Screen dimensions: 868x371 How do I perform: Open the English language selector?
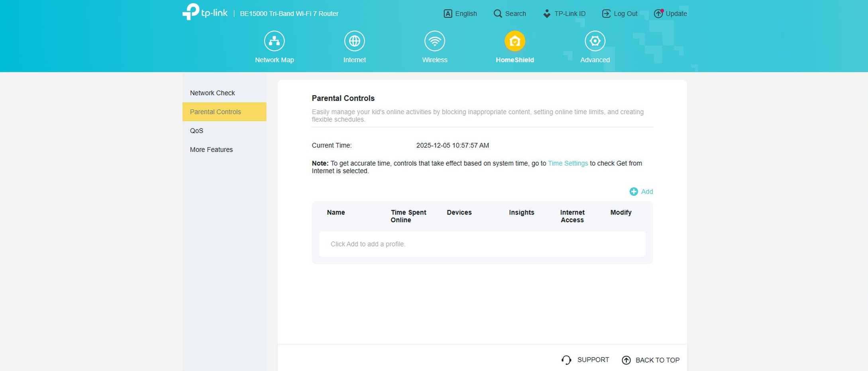[460, 14]
